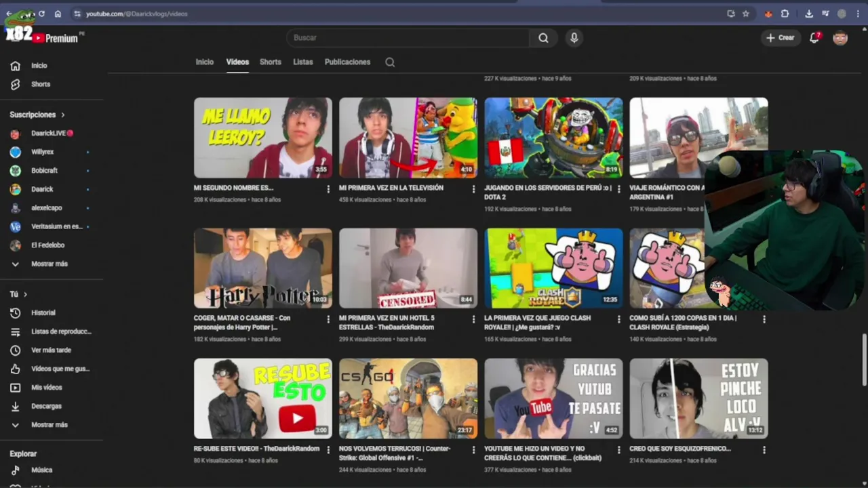Viewport: 868px width, 488px height.
Task: Click the search magnifier button
Action: point(543,38)
